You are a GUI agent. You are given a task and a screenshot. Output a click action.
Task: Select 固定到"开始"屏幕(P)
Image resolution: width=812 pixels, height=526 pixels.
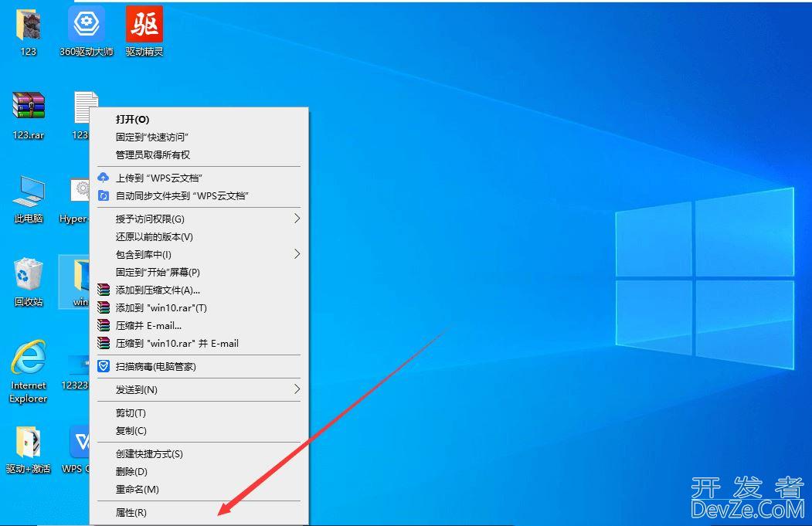[x=199, y=273]
